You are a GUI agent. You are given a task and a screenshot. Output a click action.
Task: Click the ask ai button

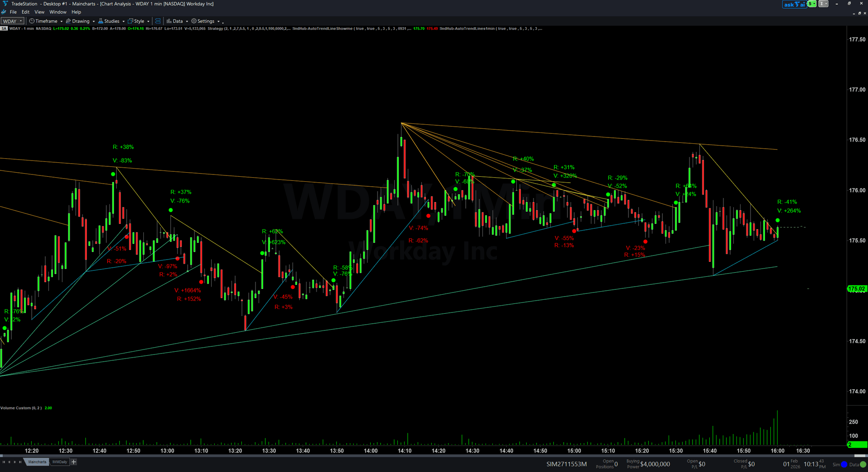(794, 4)
